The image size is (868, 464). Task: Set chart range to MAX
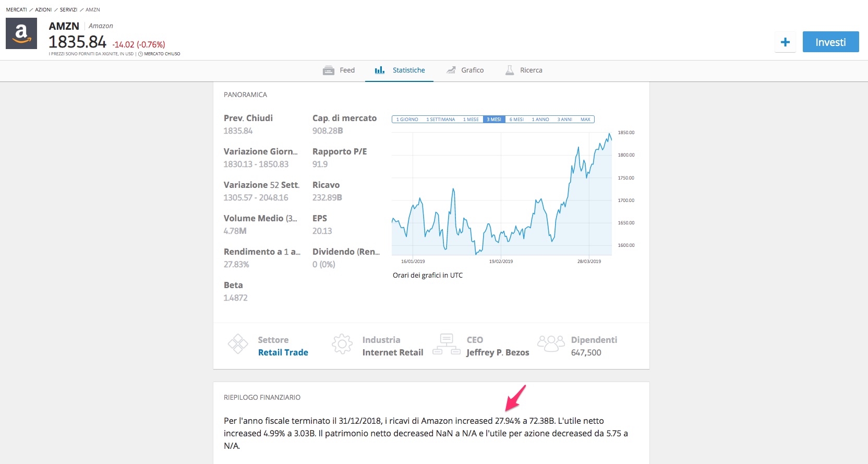(585, 120)
